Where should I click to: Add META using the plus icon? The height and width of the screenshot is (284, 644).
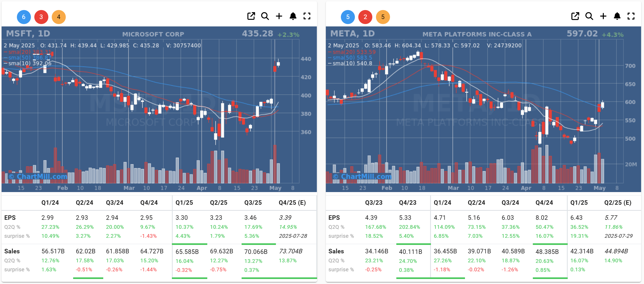tap(603, 16)
